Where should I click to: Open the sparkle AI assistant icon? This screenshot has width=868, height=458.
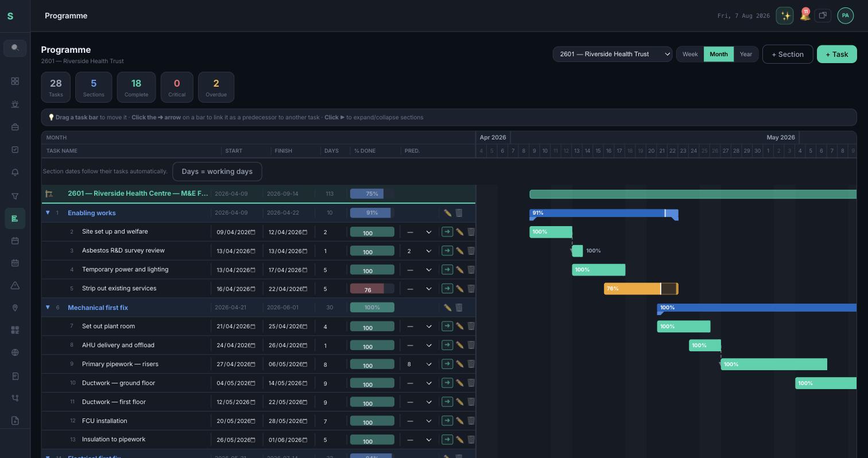[x=785, y=15]
